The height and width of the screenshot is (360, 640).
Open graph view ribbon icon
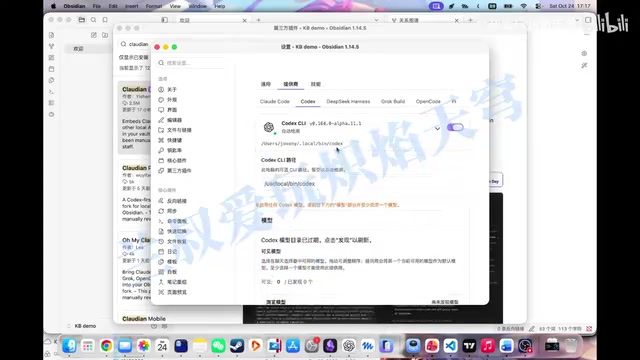tap(51, 47)
